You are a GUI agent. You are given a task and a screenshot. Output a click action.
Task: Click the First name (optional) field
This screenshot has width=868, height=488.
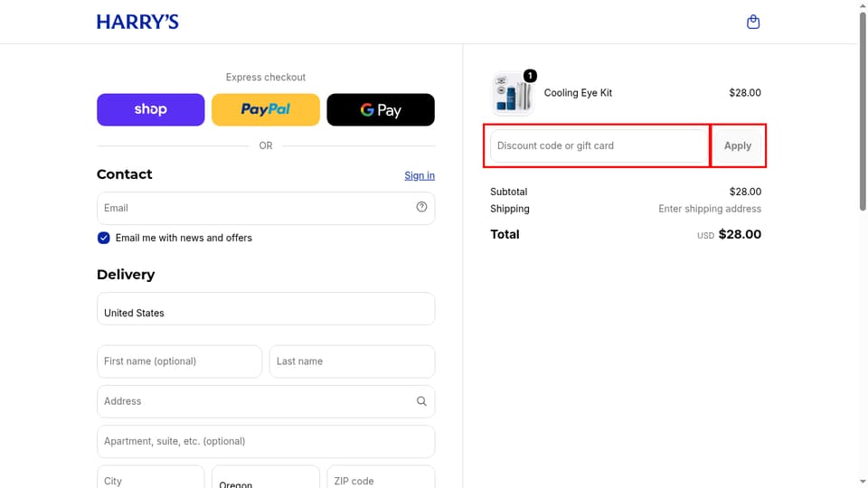coord(179,361)
